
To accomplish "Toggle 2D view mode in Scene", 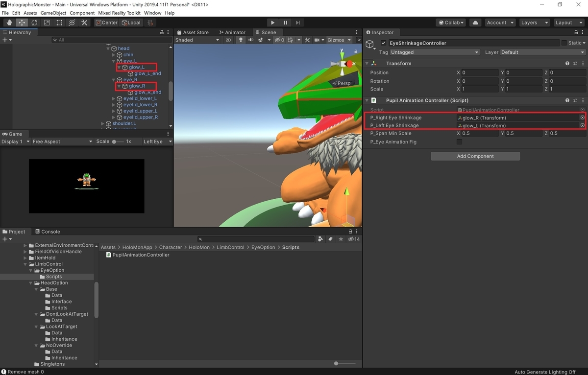I will click(228, 40).
